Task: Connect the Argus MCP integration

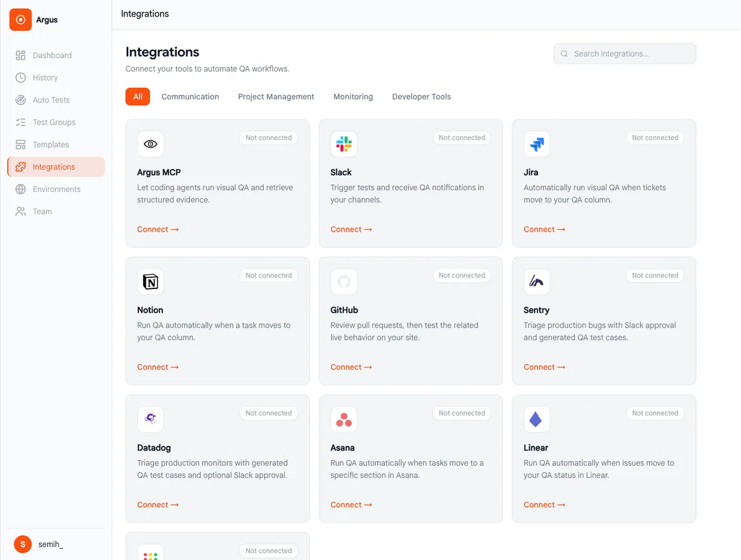Action: (158, 229)
